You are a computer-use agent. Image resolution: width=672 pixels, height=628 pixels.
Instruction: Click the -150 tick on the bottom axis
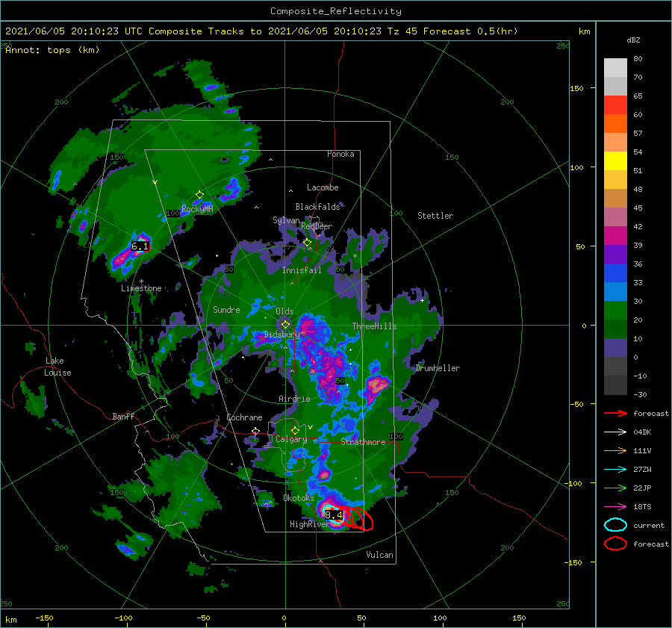click(44, 618)
